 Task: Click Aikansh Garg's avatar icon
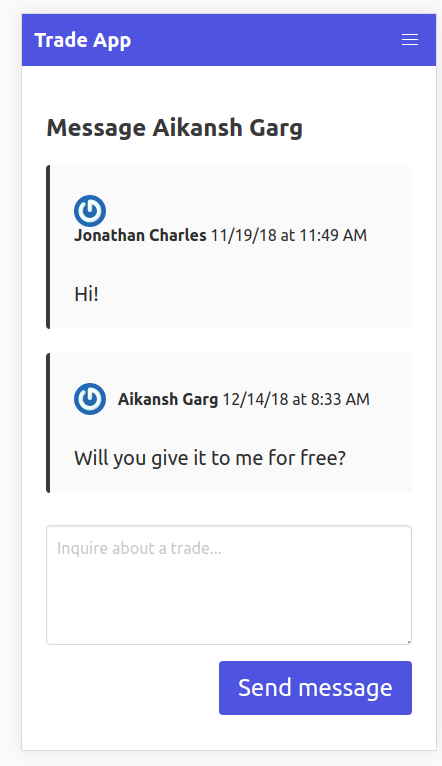(90, 399)
